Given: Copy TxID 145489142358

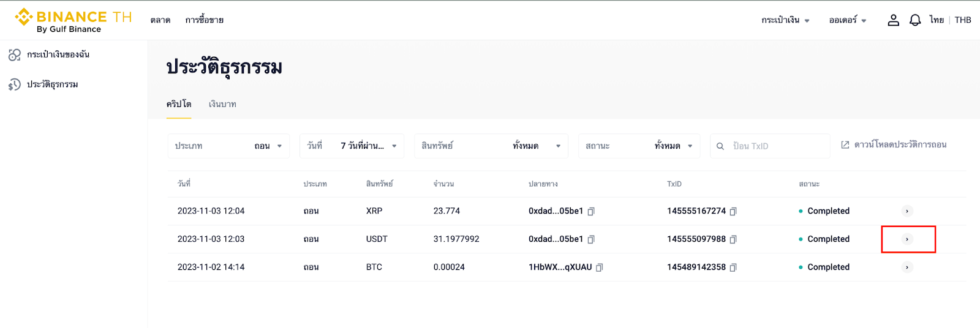Looking at the screenshot, I should point(733,267).
